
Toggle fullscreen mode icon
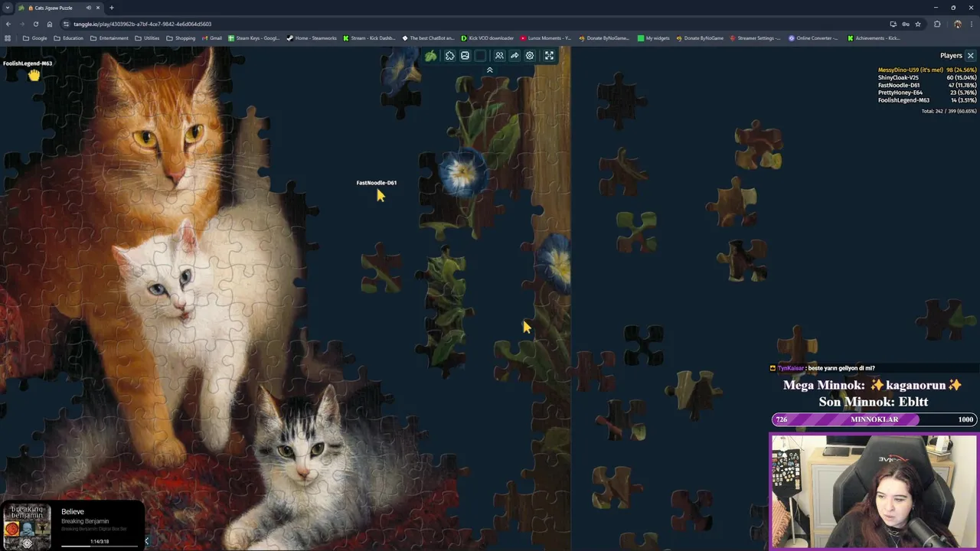549,56
